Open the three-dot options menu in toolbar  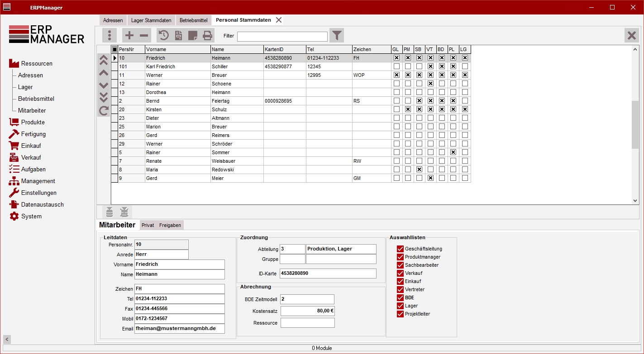pyautogui.click(x=110, y=35)
